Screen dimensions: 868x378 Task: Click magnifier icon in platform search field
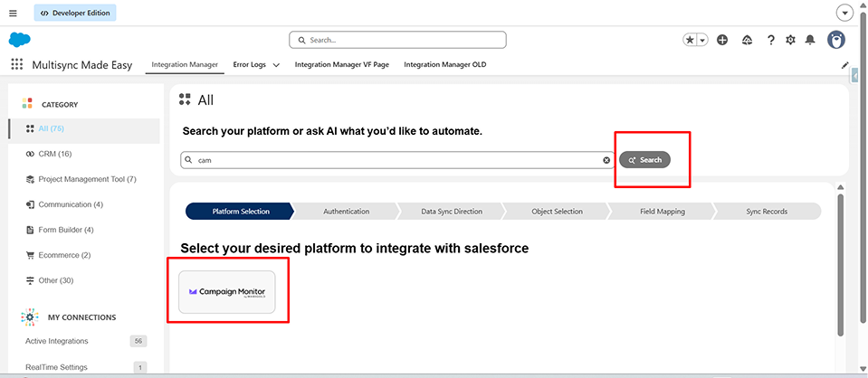click(x=188, y=160)
